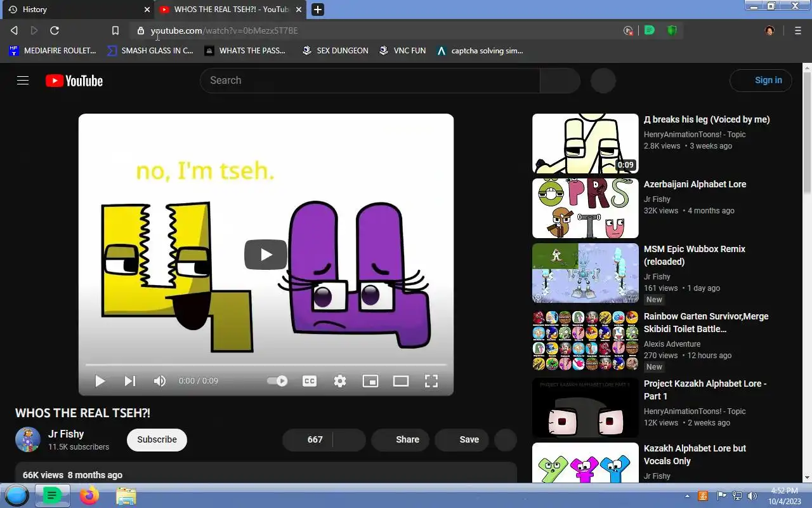Open File Explorer from taskbar
This screenshot has width=812, height=508.
[x=126, y=496]
